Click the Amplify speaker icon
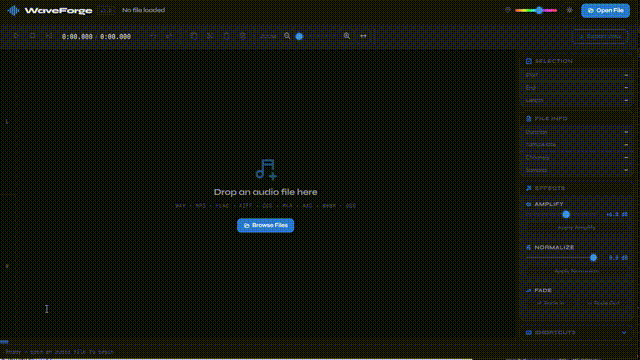Image resolution: width=640 pixels, height=360 pixels. (529, 204)
